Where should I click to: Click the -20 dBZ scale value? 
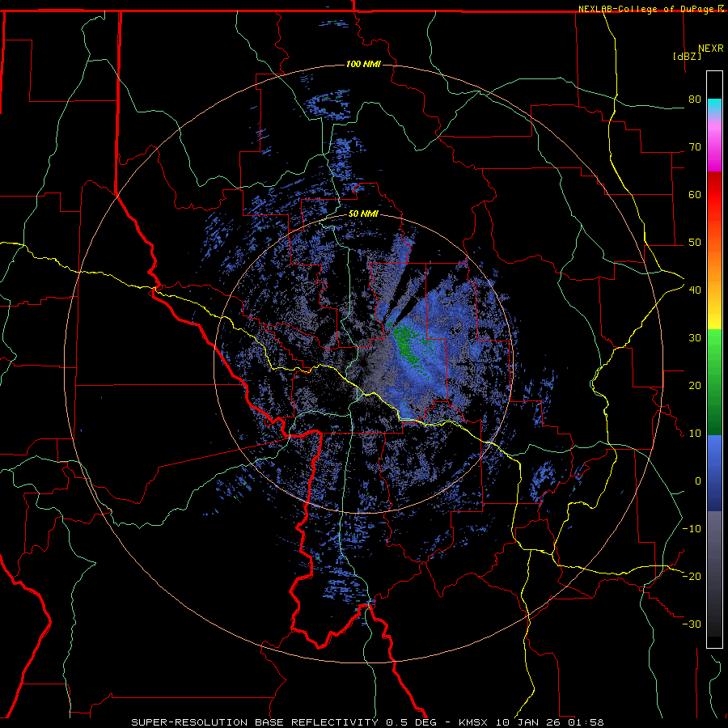coord(692,576)
